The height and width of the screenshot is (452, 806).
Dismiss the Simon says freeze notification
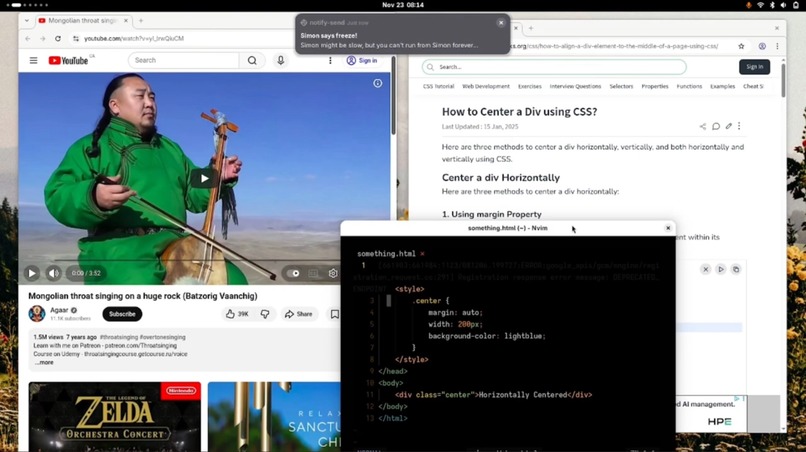(x=501, y=23)
